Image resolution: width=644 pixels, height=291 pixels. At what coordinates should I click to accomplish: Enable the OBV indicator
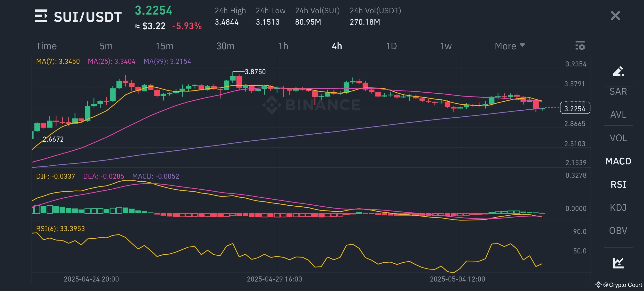point(618,231)
